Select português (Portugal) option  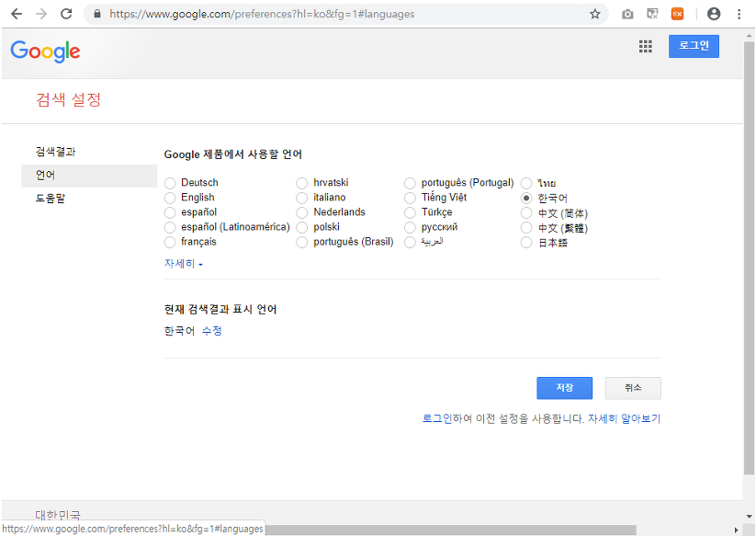[410, 183]
